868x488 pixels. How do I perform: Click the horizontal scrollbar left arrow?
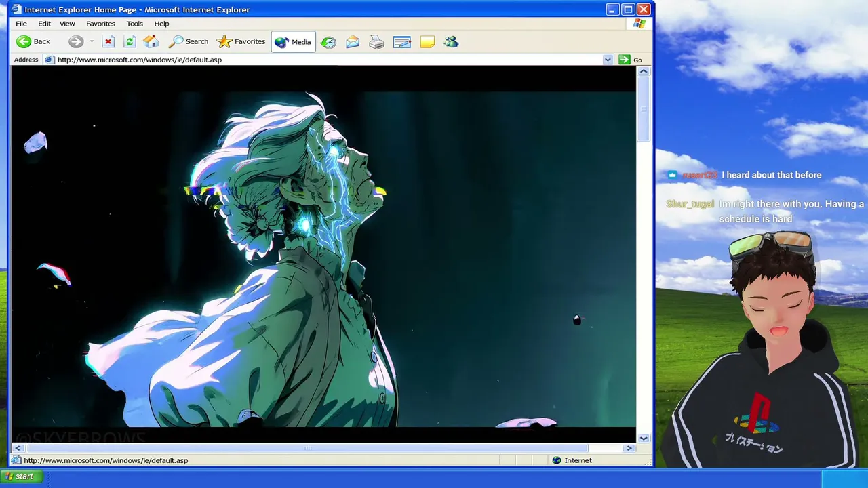click(18, 448)
